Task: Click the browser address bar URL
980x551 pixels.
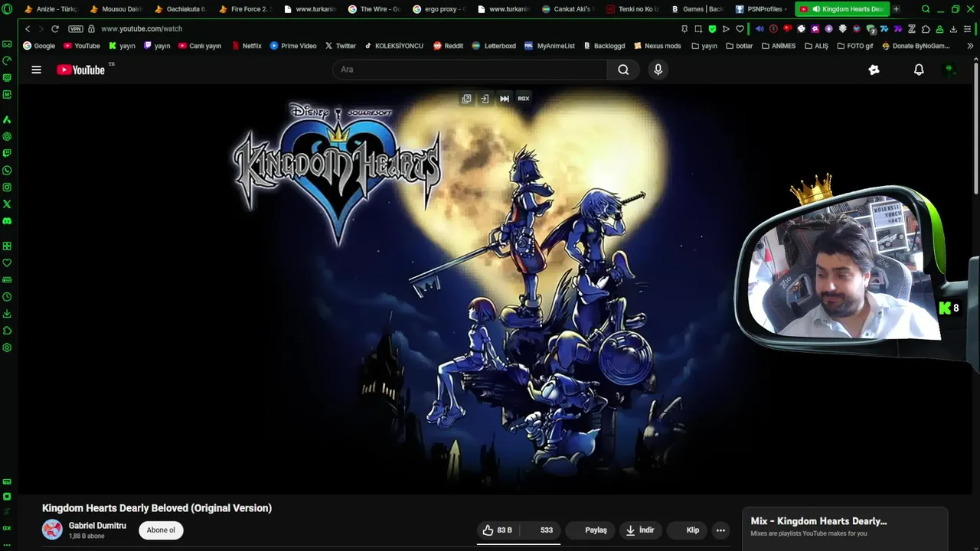Action: pyautogui.click(x=142, y=28)
